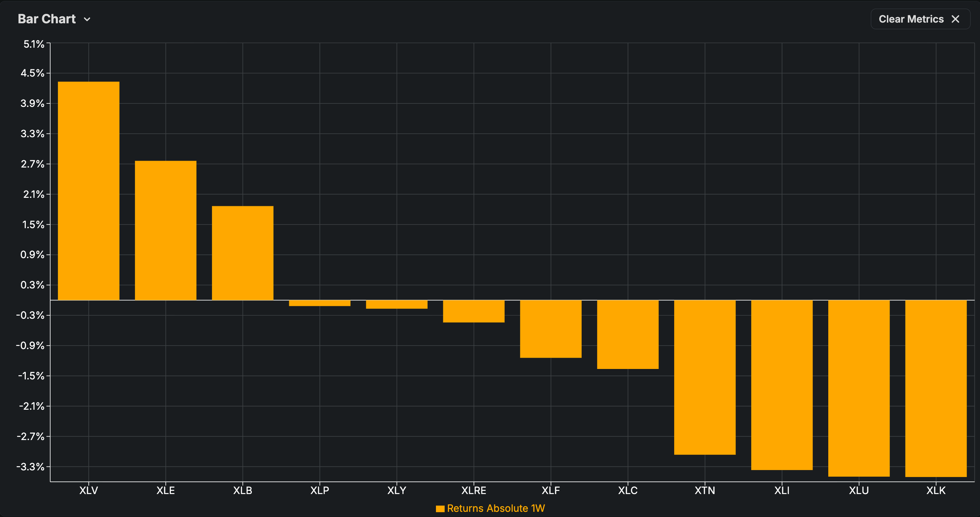
Task: Select the XLB bar
Action: coord(243,253)
